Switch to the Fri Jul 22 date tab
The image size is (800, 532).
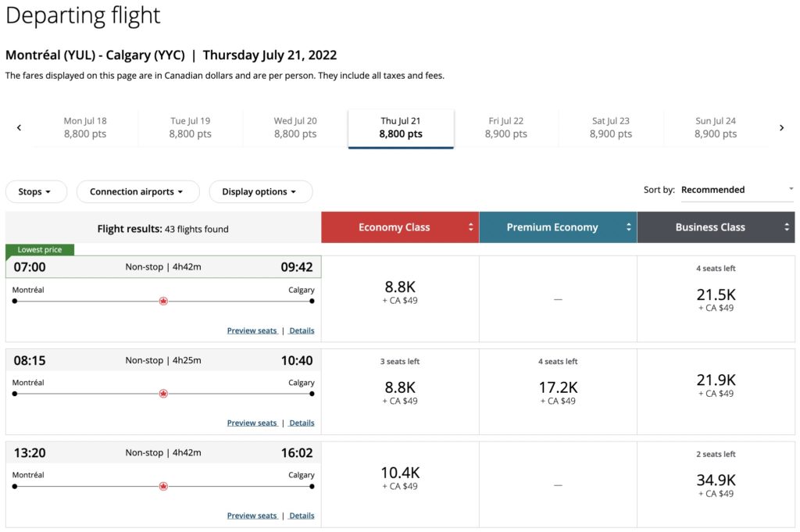(x=505, y=127)
